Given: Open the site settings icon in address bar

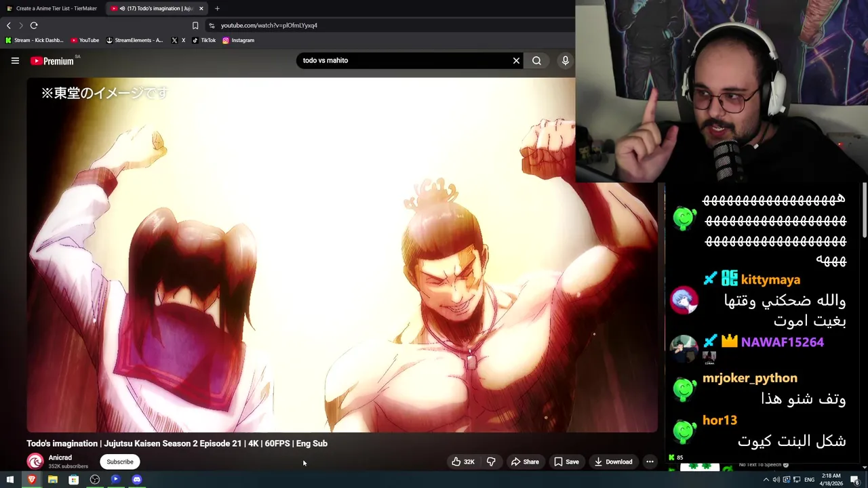Looking at the screenshot, I should point(212,25).
